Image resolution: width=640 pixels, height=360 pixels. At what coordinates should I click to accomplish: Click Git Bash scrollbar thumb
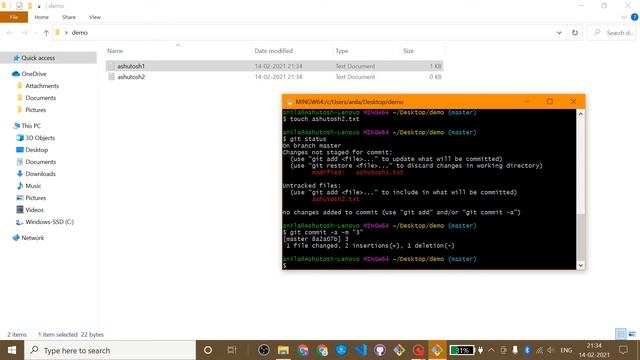point(580,236)
